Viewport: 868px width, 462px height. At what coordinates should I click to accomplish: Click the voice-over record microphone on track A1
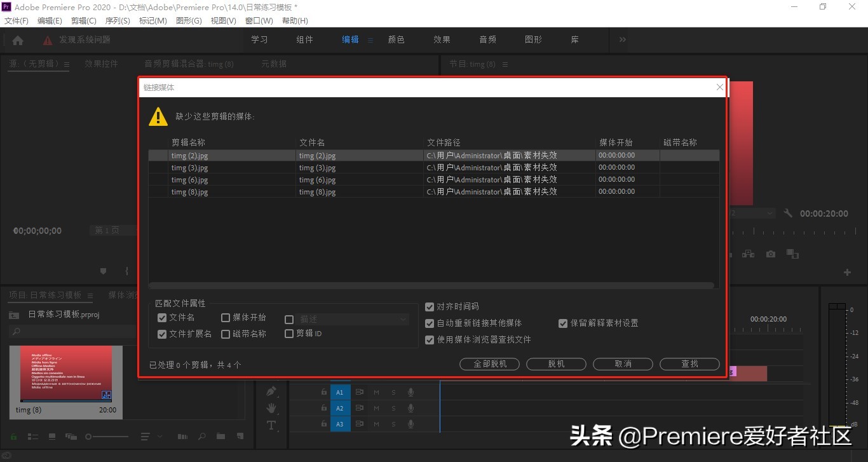tap(410, 392)
